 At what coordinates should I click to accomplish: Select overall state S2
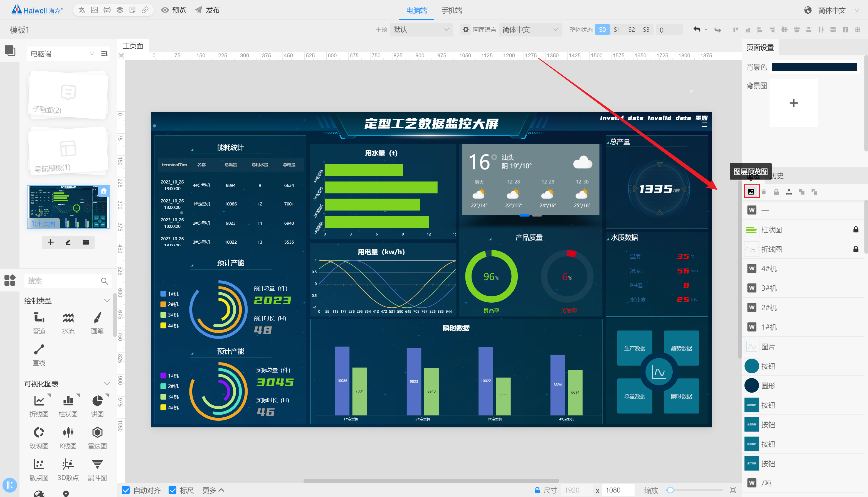pos(631,30)
